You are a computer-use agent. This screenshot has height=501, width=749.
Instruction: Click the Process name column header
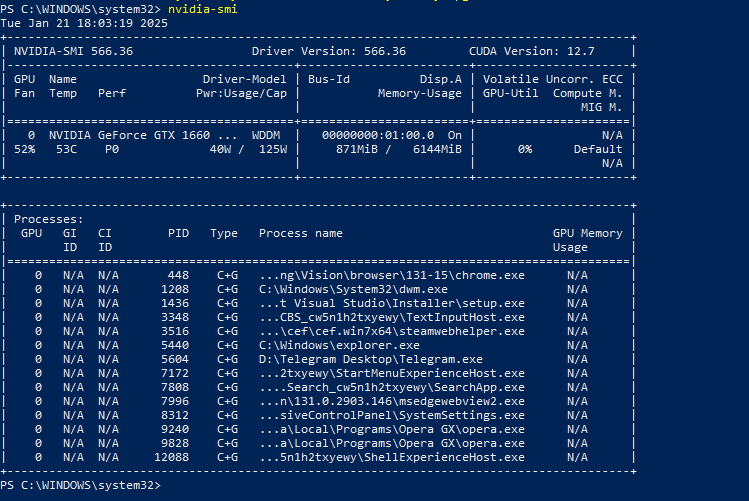coord(300,233)
